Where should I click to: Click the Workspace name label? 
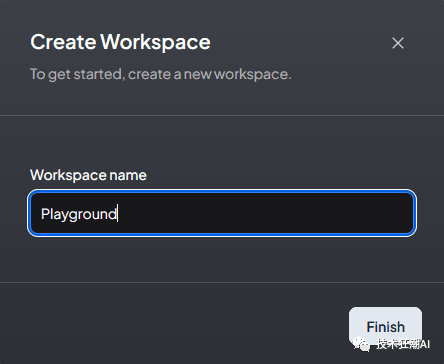(88, 175)
